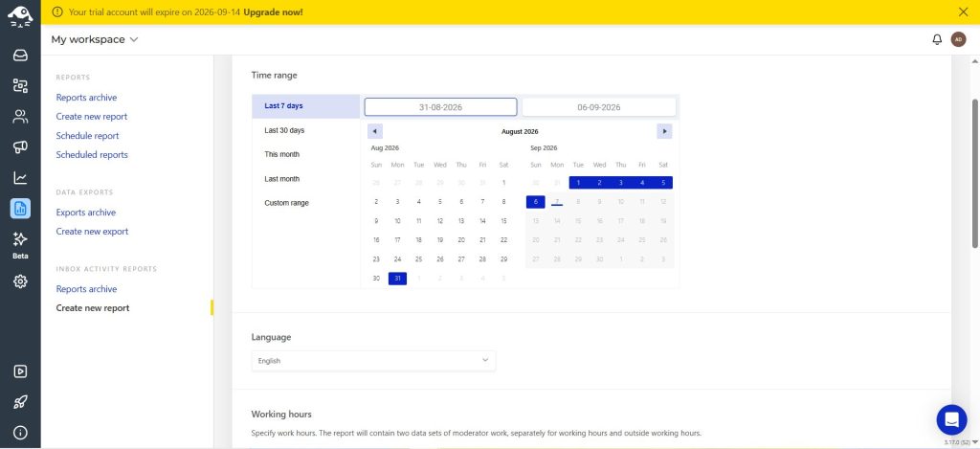Open Schedule report link

[87, 136]
